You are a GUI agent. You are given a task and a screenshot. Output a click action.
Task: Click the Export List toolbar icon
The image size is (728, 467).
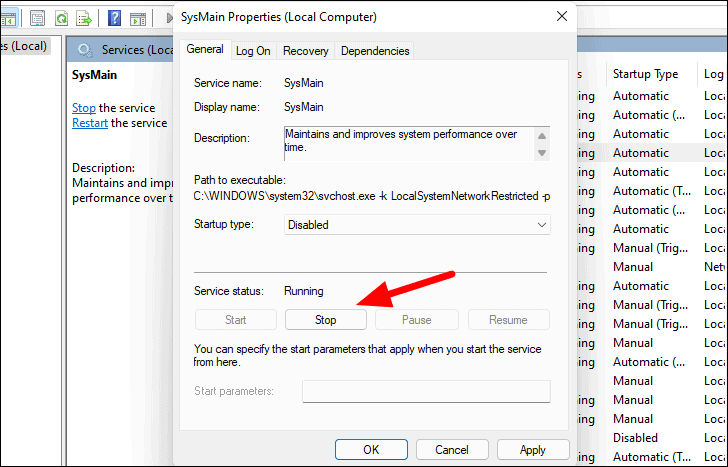(84, 18)
